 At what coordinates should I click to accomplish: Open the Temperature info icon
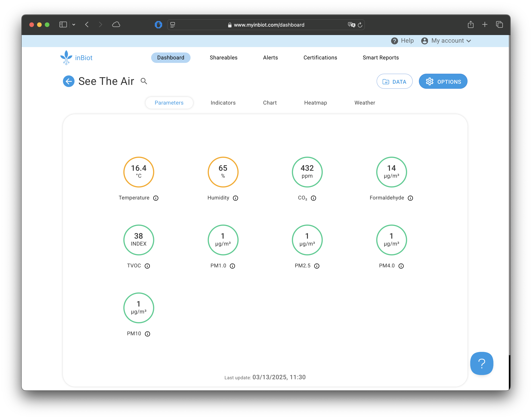(156, 198)
